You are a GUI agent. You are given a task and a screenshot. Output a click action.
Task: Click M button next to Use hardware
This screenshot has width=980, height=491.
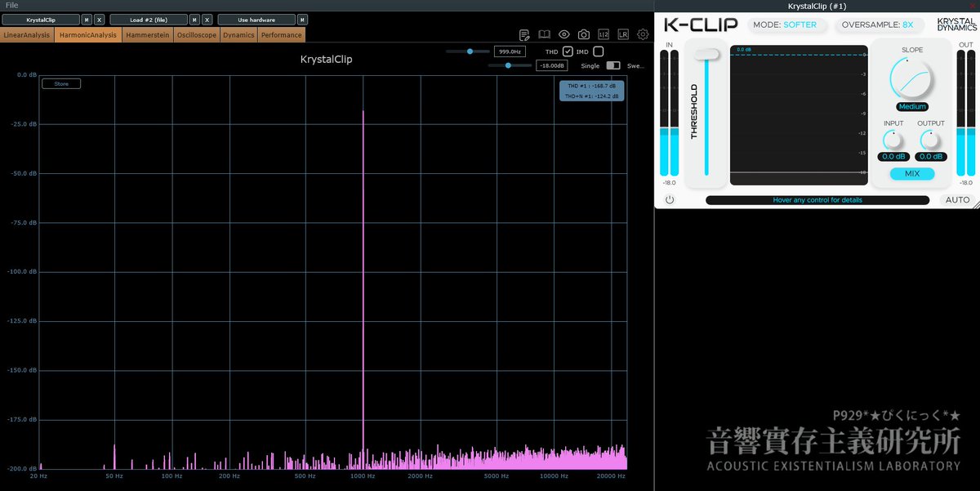click(302, 20)
